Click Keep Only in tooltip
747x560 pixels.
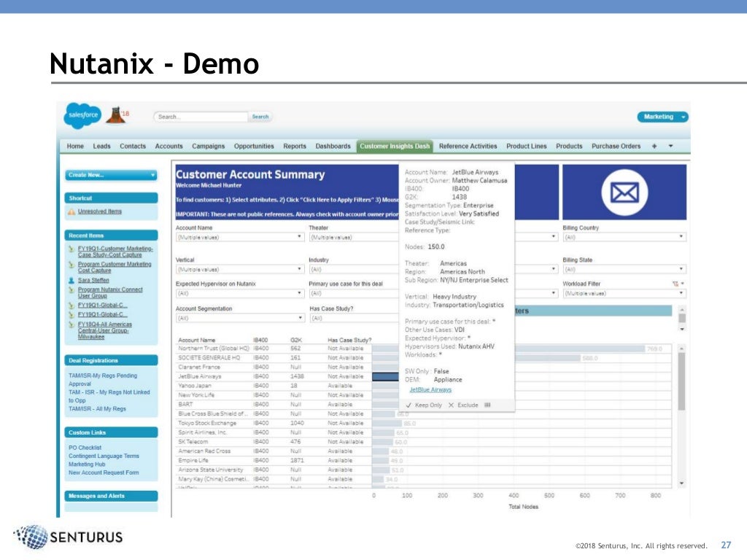(x=424, y=405)
